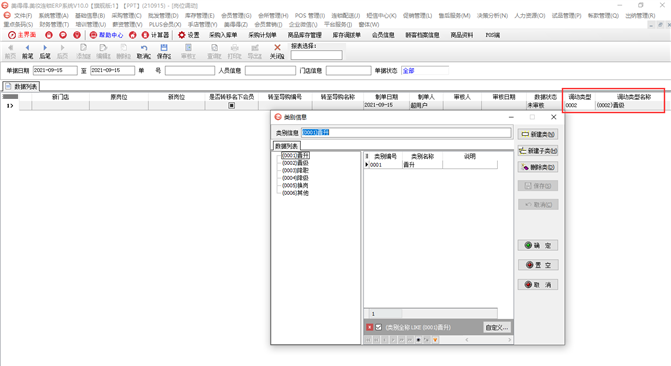Click 删除类 button in dialog
The width and height of the screenshot is (671, 366).
(538, 167)
